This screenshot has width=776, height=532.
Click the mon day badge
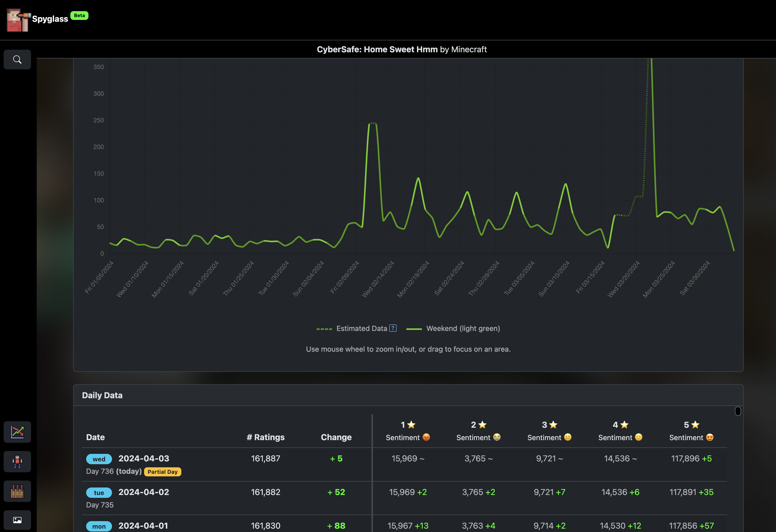99,526
